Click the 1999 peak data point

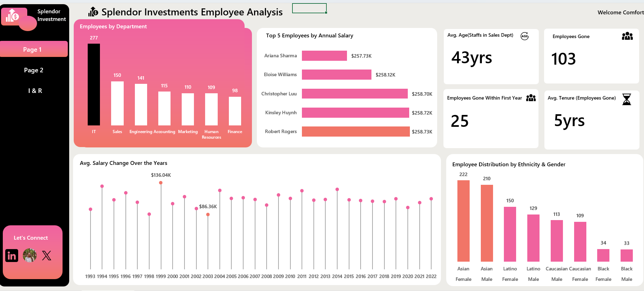point(161,183)
